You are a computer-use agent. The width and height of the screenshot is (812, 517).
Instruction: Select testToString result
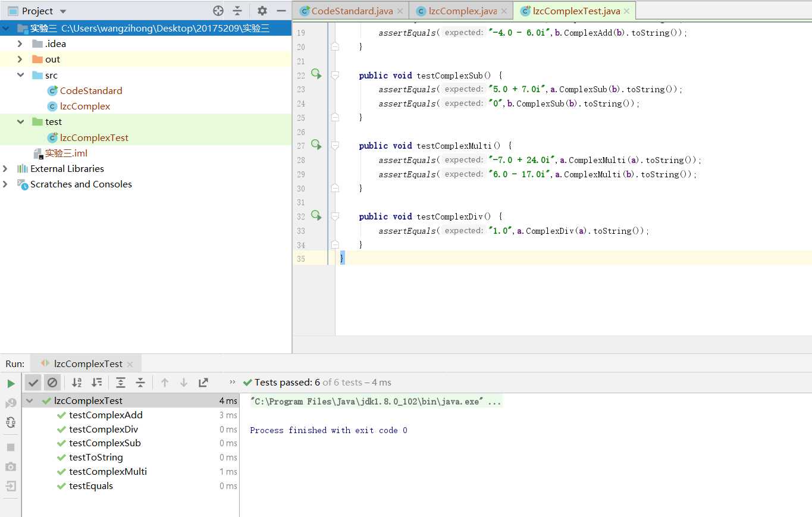(x=96, y=457)
